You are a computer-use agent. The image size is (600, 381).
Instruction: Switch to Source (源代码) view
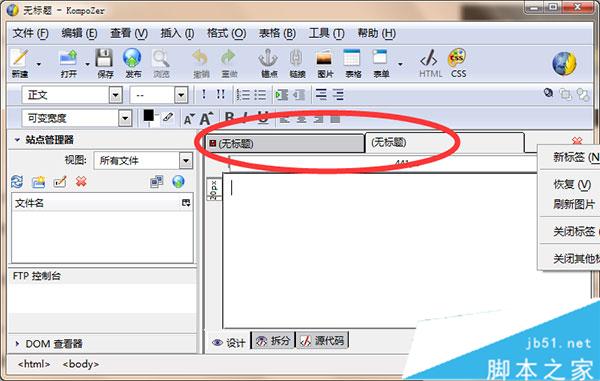point(322,340)
